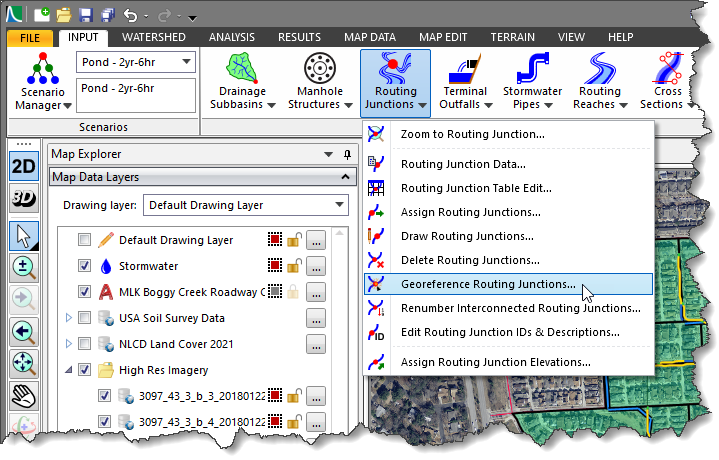Expand the USA Soil Survey Data node
The height and width of the screenshot is (460, 719).
(x=68, y=318)
